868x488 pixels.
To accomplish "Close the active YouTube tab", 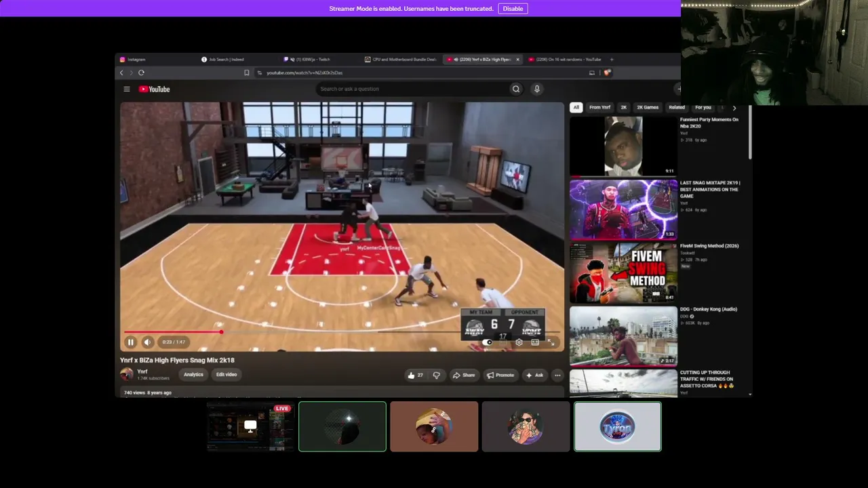I will click(x=517, y=60).
